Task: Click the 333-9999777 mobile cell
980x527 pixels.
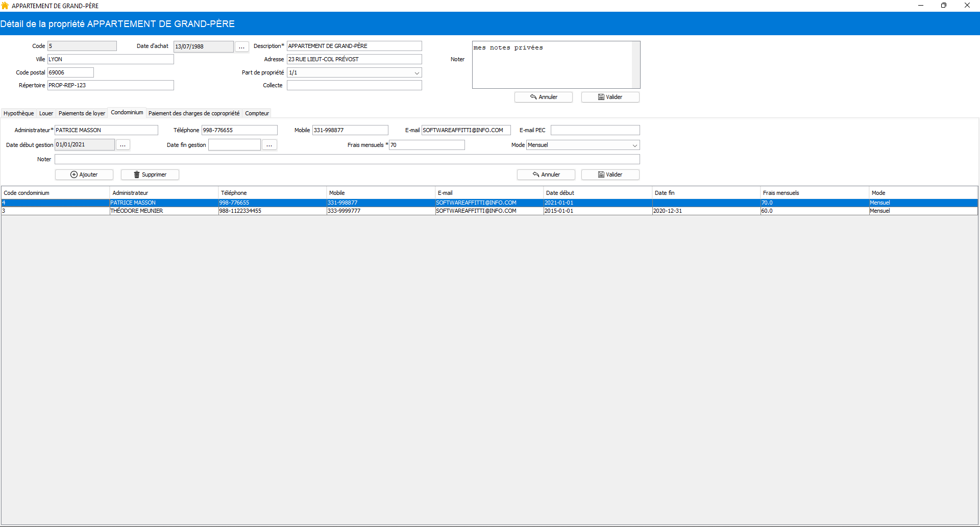Action: tap(381, 211)
